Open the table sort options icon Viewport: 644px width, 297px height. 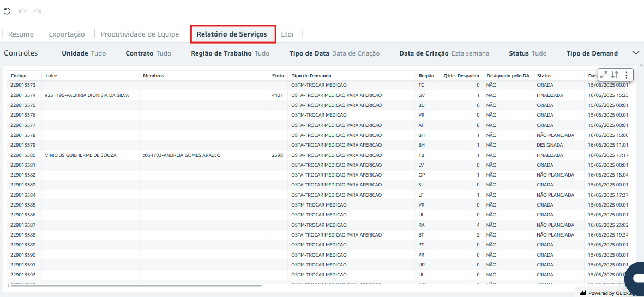pyautogui.click(x=615, y=75)
